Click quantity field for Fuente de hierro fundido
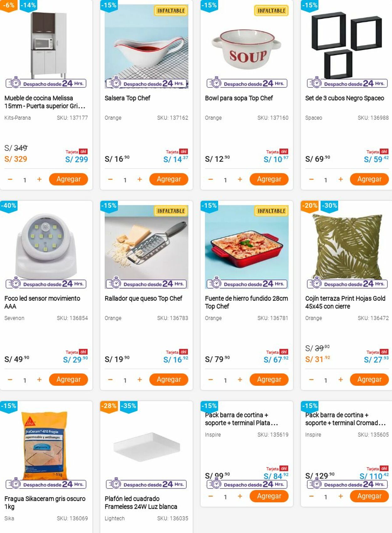Screen dimensions: 392x533 tap(225, 380)
